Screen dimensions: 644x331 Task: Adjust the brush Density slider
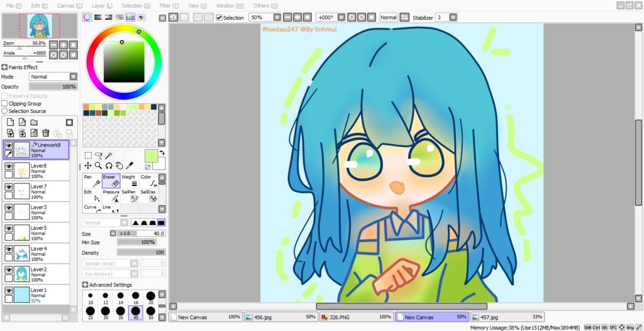click(x=142, y=252)
